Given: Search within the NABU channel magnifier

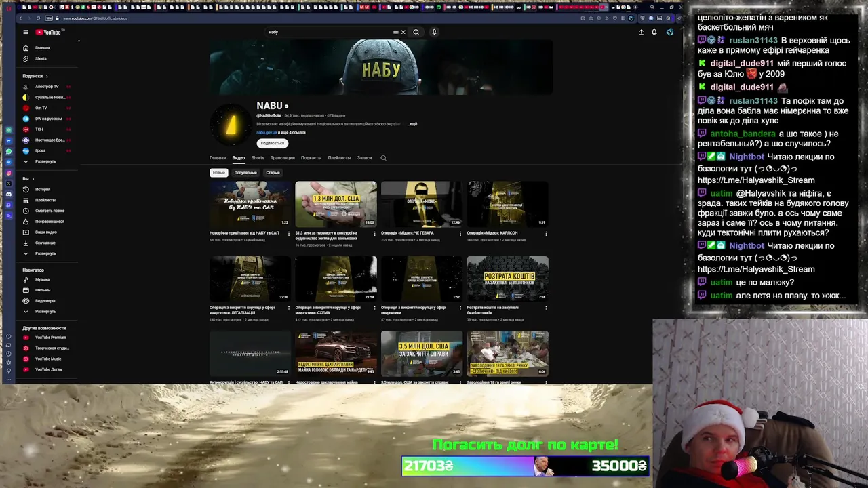Looking at the screenshot, I should pyautogui.click(x=383, y=158).
